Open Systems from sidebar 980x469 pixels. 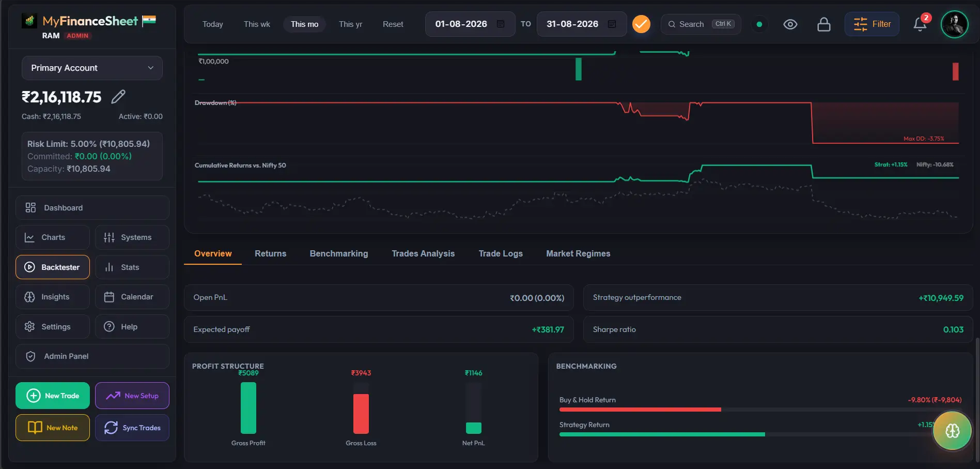click(x=132, y=237)
